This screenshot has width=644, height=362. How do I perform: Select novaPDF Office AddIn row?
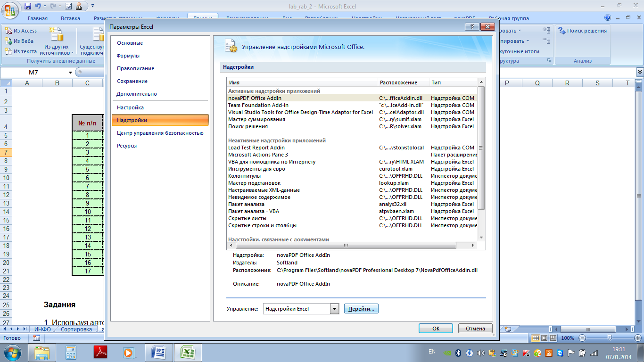(x=352, y=98)
